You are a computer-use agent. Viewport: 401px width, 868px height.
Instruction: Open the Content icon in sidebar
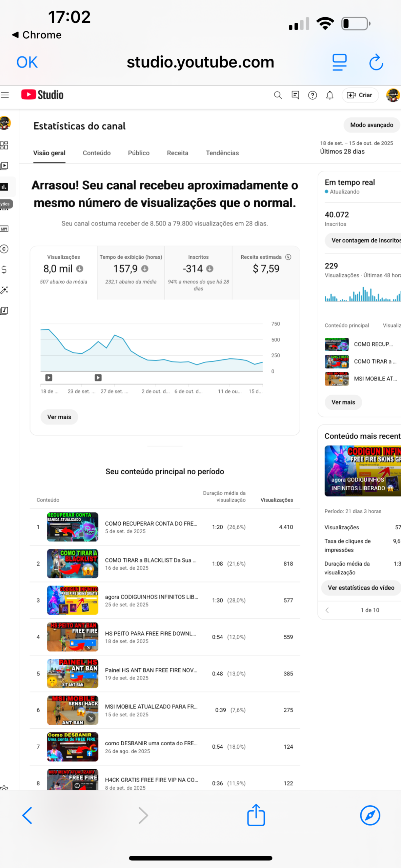pyautogui.click(x=4, y=166)
